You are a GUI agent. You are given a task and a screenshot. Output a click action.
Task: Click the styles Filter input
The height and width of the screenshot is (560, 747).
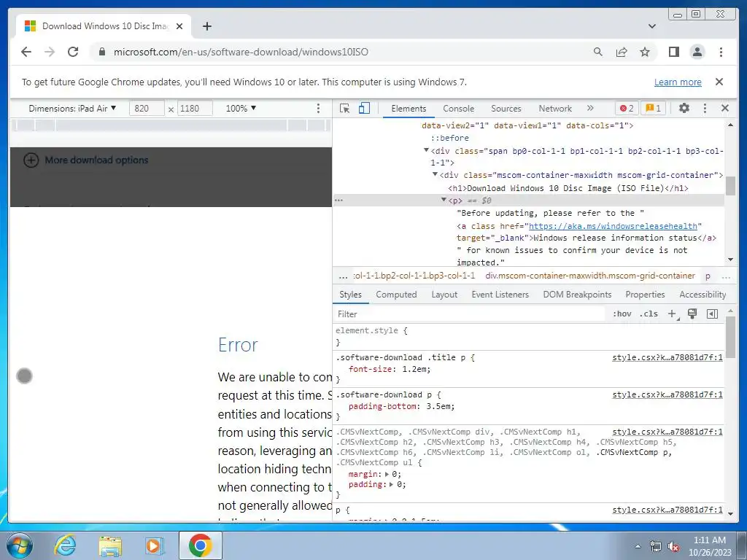coord(469,314)
